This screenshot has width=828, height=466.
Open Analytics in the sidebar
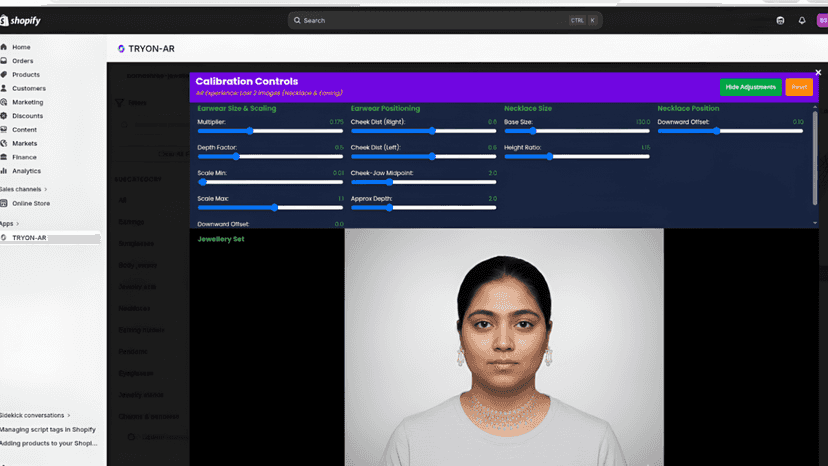[x=26, y=171]
